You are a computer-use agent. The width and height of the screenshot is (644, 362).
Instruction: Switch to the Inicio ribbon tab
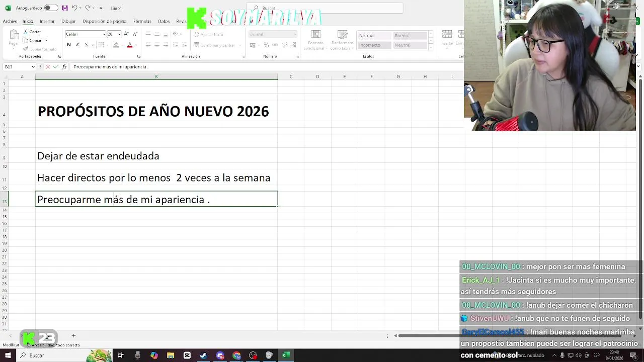click(28, 22)
